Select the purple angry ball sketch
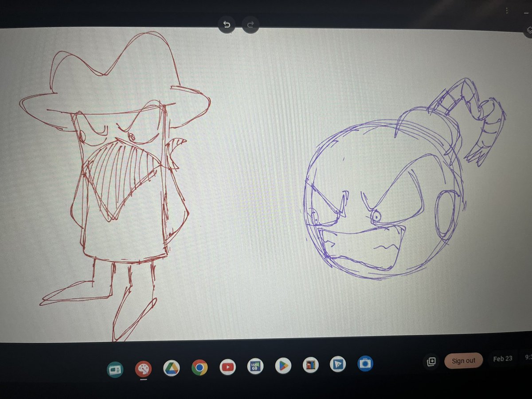This screenshot has width=532, height=399. click(404, 180)
